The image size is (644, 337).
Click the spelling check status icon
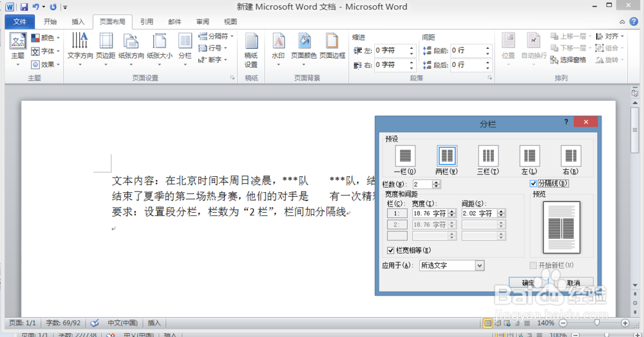95,323
